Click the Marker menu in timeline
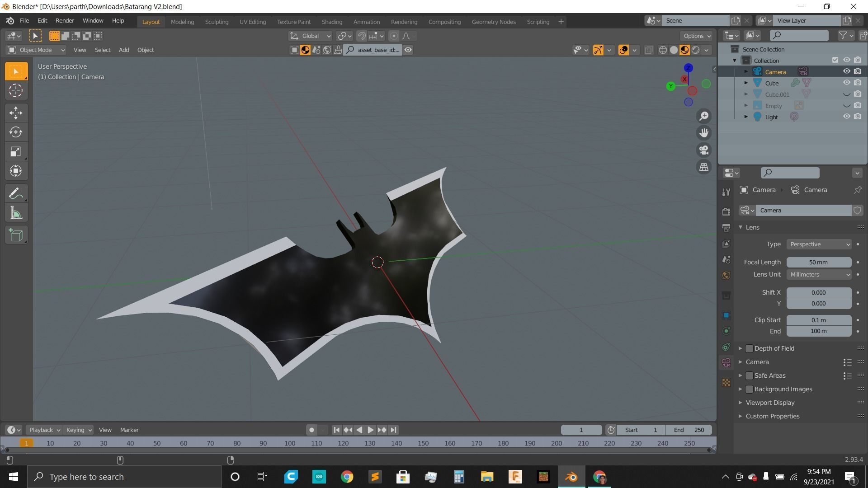Screen dimensions: 868x488 [129, 430]
